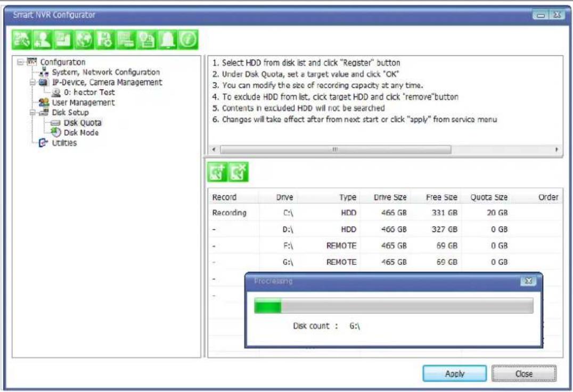Select the '0: hector Test' camera

coord(89,93)
